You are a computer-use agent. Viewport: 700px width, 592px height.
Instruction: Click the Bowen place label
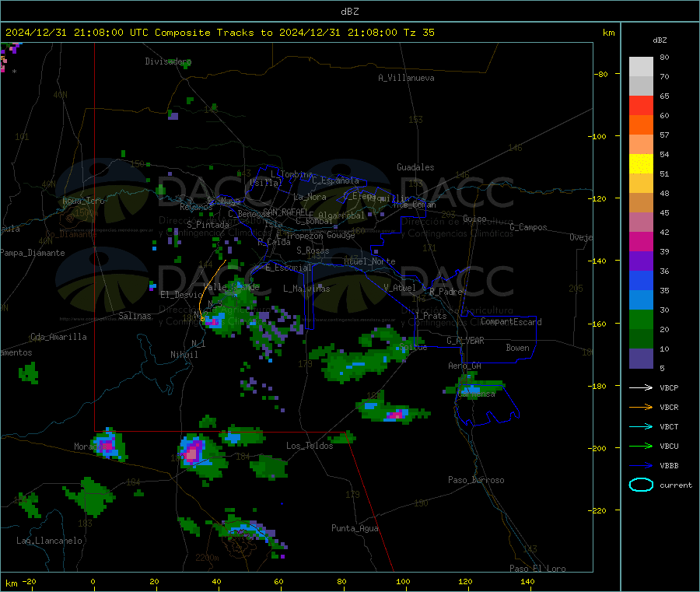(x=517, y=348)
